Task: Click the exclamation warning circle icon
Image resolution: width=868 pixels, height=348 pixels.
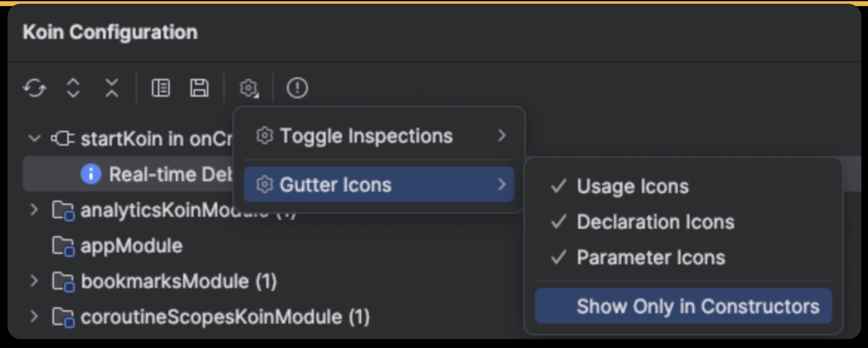Action: click(297, 88)
